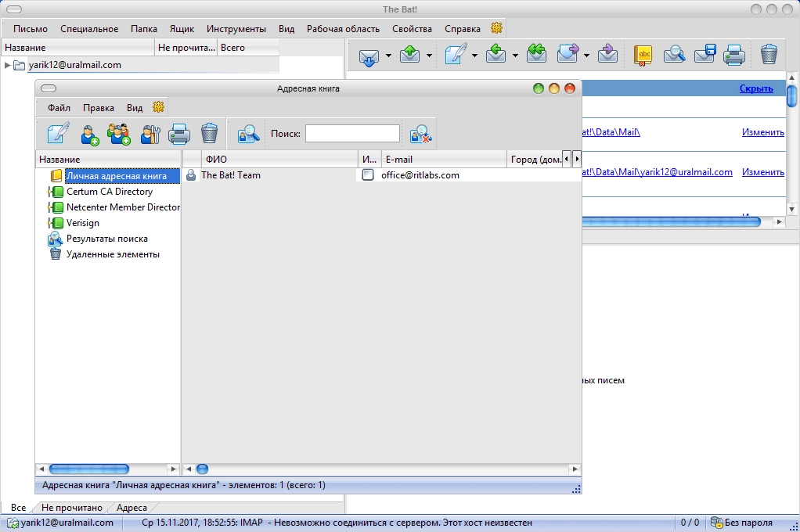
Task: Open the Файл menu of the Address Book
Action: [x=59, y=108]
